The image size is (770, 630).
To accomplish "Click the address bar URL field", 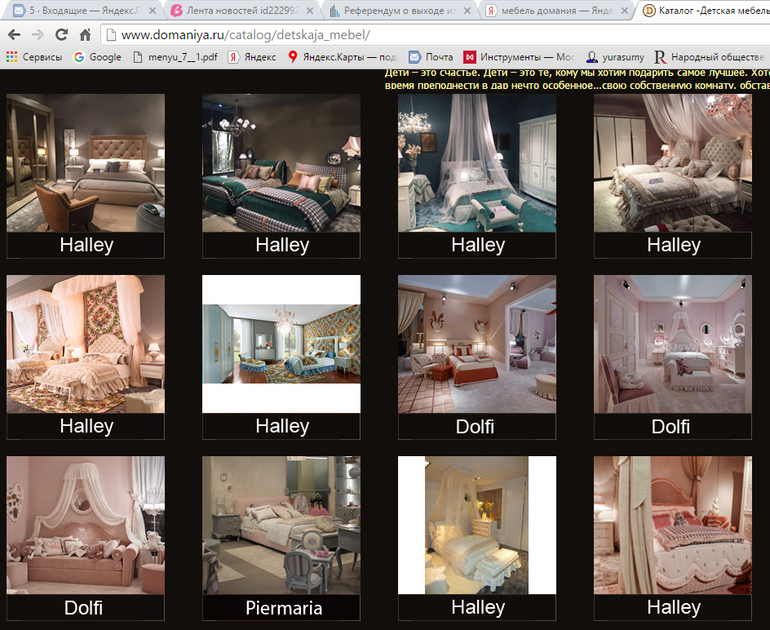I will tap(400, 34).
